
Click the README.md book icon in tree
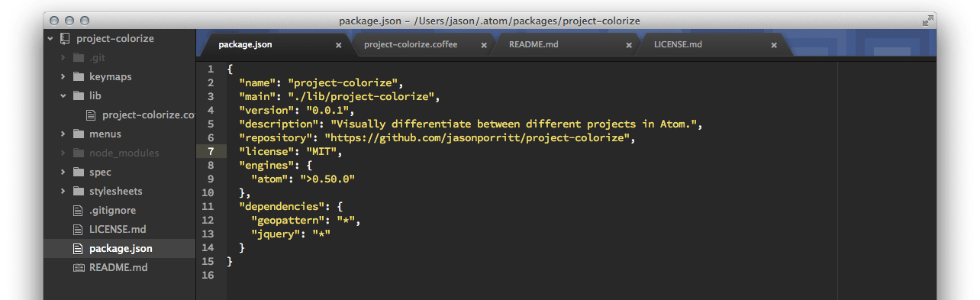tap(78, 268)
